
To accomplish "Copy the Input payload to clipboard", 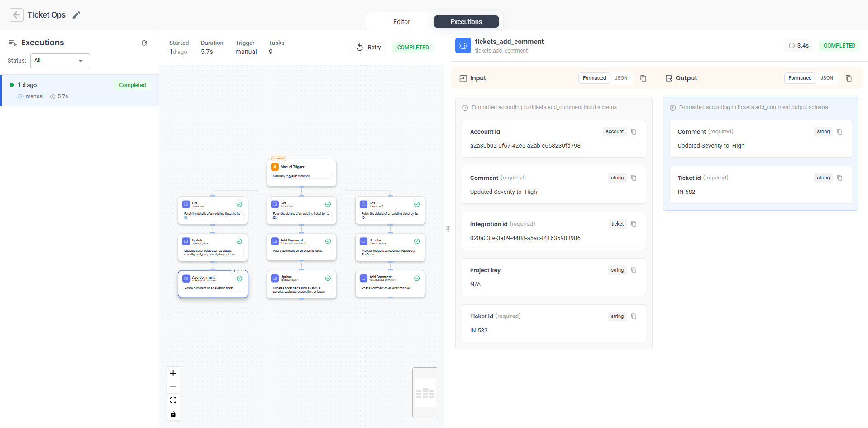I will [x=643, y=78].
